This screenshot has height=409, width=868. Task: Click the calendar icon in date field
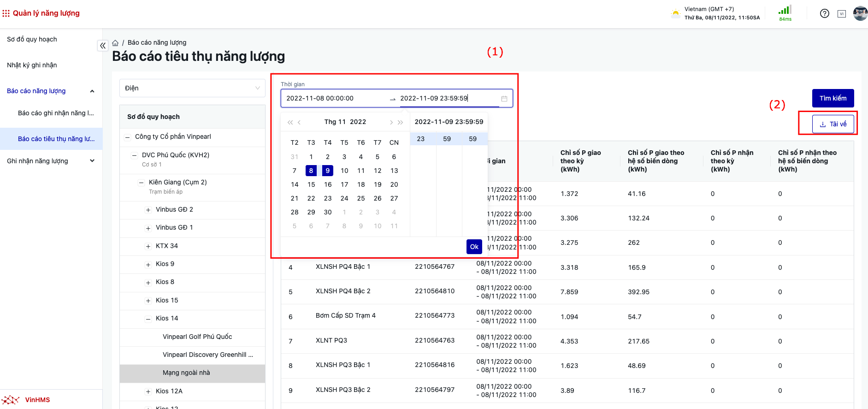pyautogui.click(x=504, y=99)
